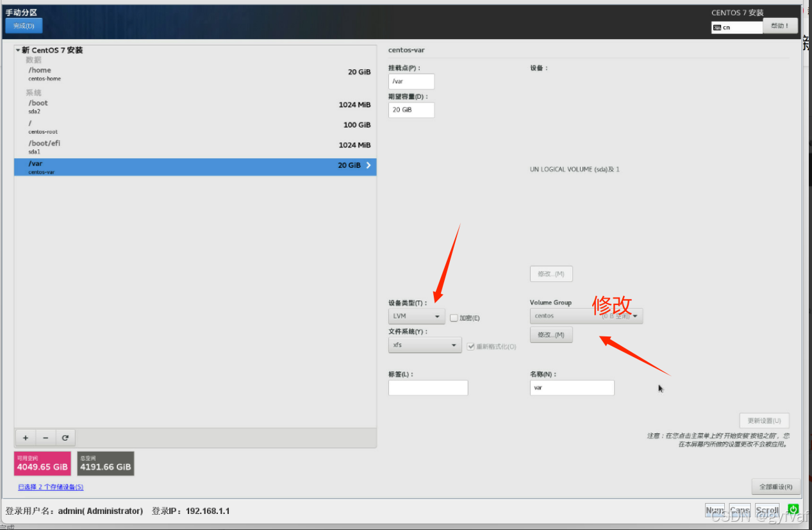Toggle the 重新格式化(O) reformat checkbox

pyautogui.click(x=471, y=346)
